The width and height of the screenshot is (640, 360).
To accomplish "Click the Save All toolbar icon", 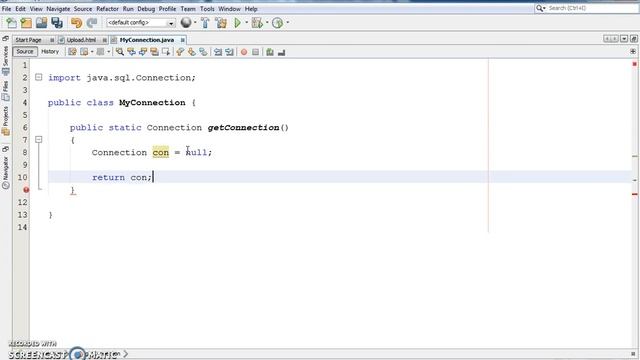I will pos(57,23).
